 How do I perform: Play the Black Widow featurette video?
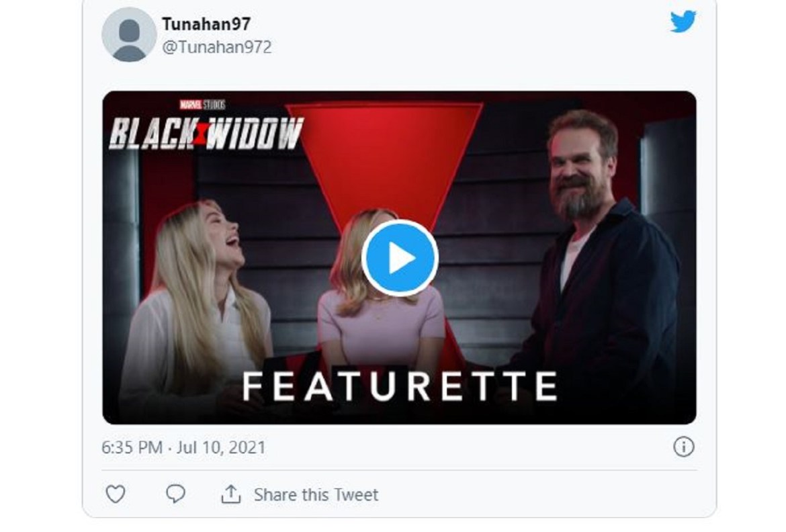coord(400,258)
